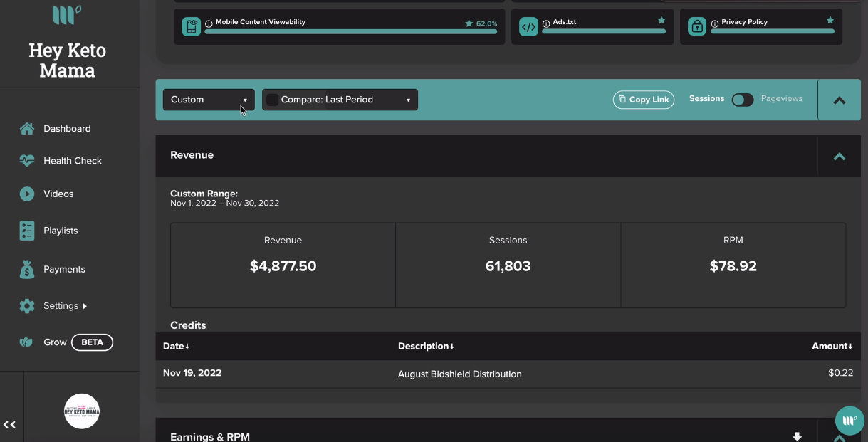Viewport: 868px width, 442px height.
Task: Click the BETA badge next to Grow
Action: tap(92, 342)
